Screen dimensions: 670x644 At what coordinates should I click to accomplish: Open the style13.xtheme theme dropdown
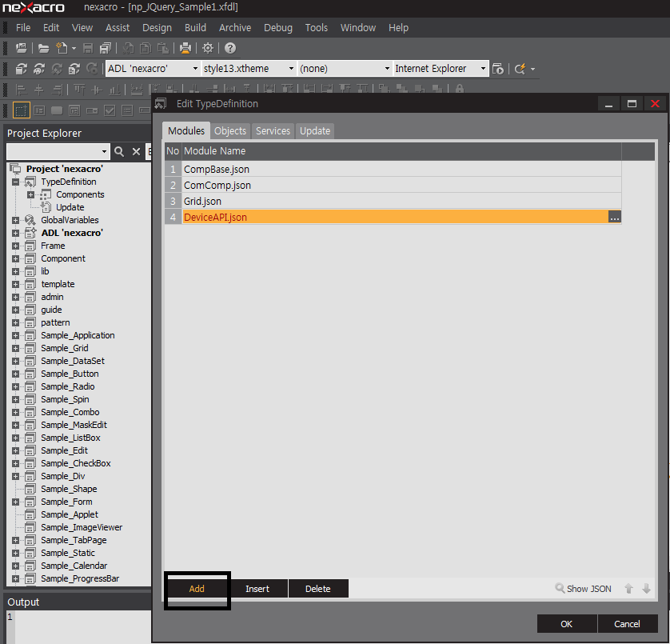coord(291,69)
